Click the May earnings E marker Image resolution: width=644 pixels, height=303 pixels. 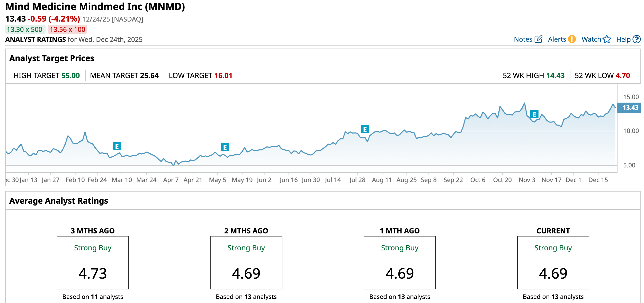point(225,147)
